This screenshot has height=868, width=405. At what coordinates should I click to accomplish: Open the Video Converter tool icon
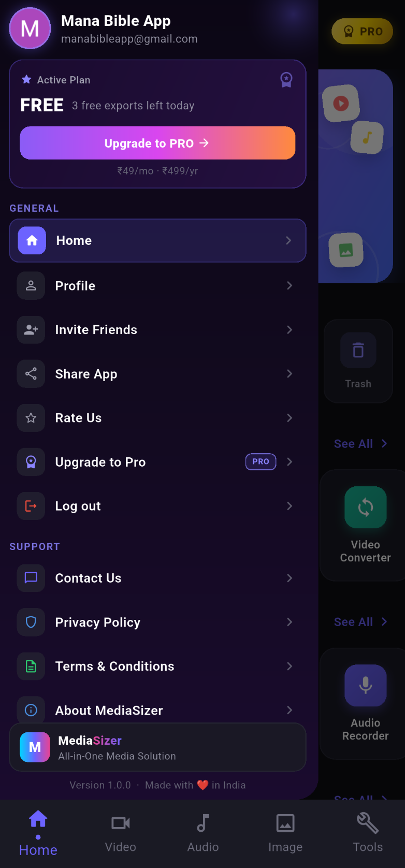[x=366, y=508]
